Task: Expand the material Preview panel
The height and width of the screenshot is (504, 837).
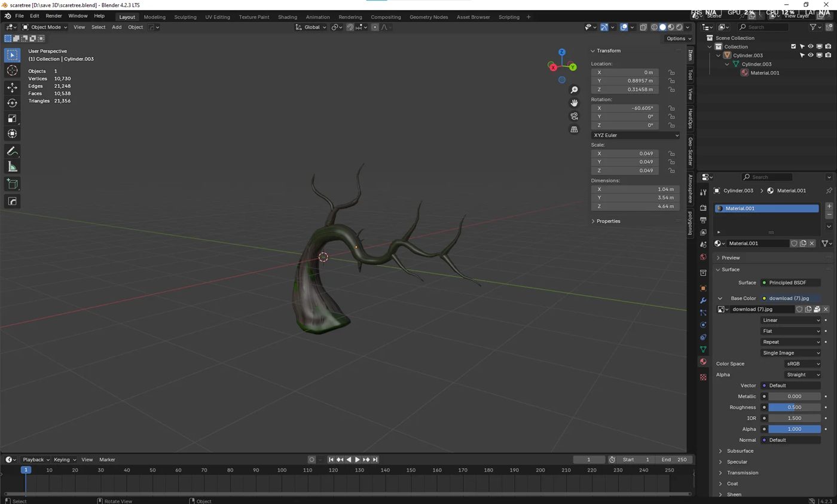Action: 730,258
